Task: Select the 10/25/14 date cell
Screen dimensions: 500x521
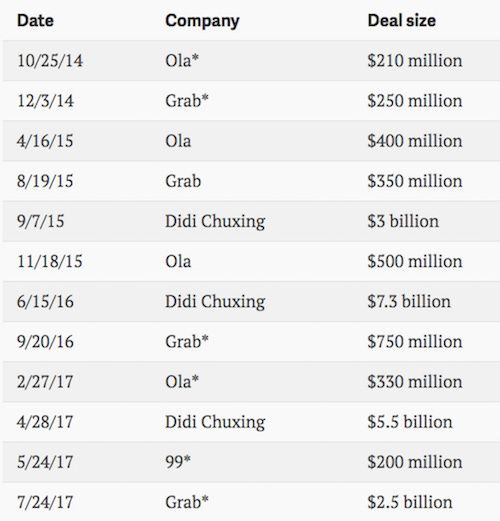Action: [50, 61]
